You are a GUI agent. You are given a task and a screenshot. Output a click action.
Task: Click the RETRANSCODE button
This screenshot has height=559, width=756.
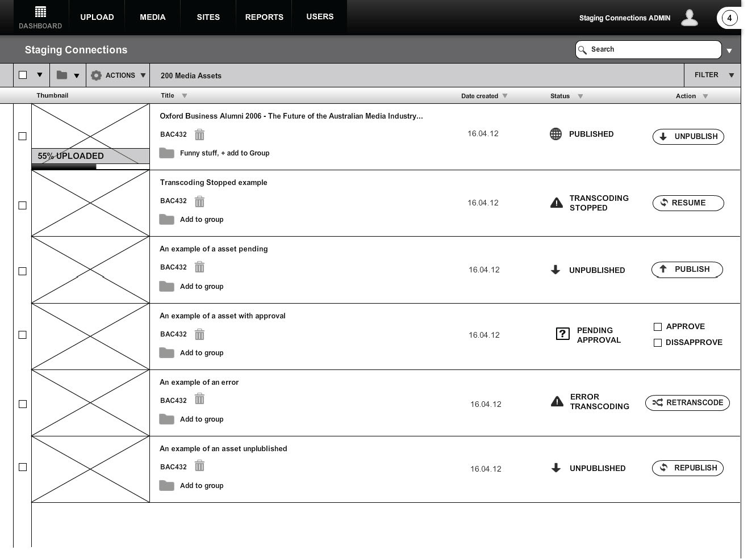click(687, 403)
